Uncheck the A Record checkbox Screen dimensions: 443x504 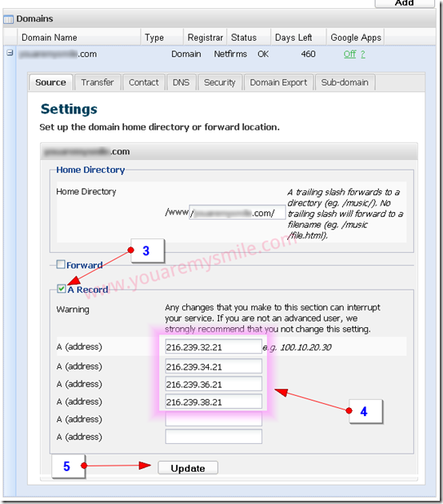pyautogui.click(x=61, y=289)
